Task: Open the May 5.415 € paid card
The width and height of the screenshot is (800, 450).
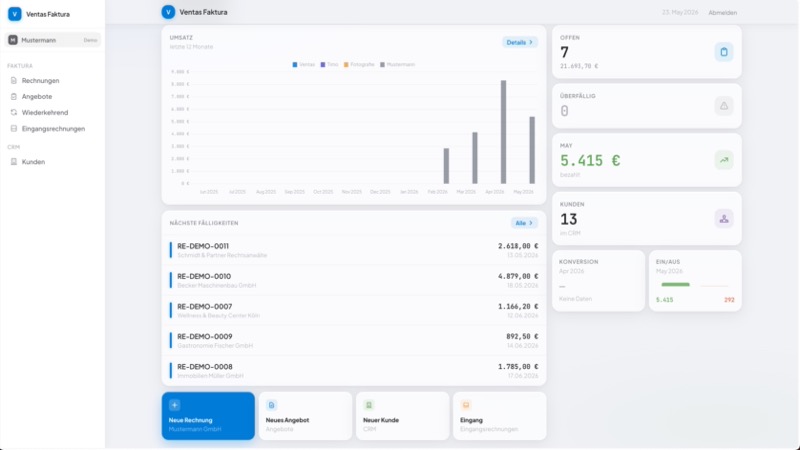Action: pyautogui.click(x=646, y=160)
